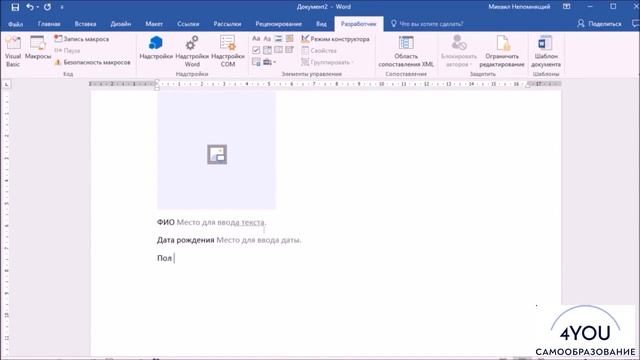Start macro recording with Запись макроса
This screenshot has height=360, width=640.
click(x=82, y=39)
